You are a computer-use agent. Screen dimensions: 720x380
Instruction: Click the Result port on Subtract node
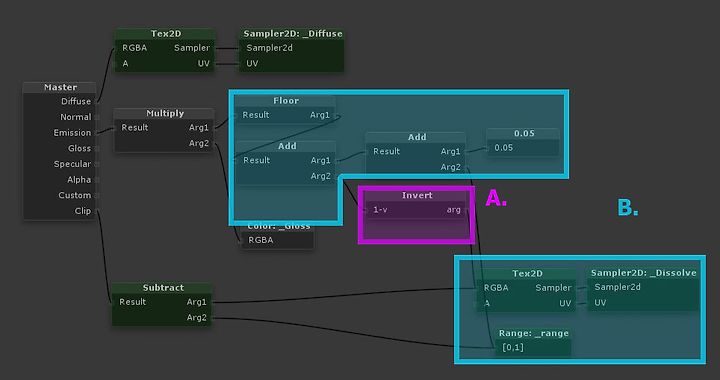tap(133, 302)
